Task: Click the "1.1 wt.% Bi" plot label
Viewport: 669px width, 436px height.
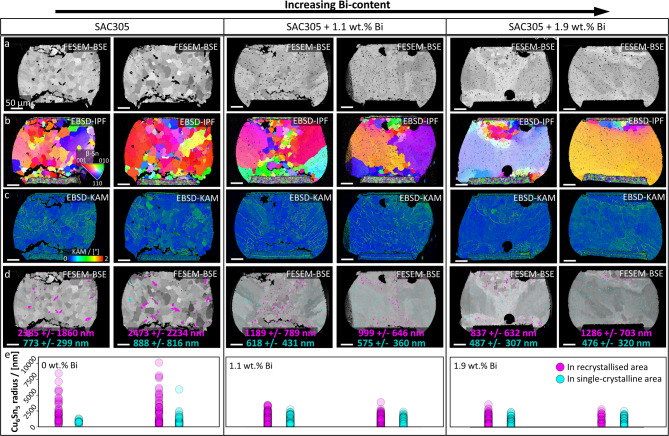Action: point(251,366)
